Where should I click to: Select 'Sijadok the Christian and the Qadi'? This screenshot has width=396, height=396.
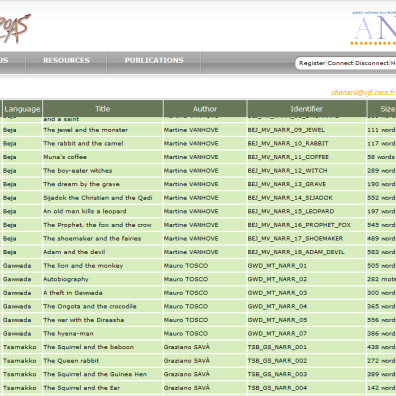click(98, 198)
